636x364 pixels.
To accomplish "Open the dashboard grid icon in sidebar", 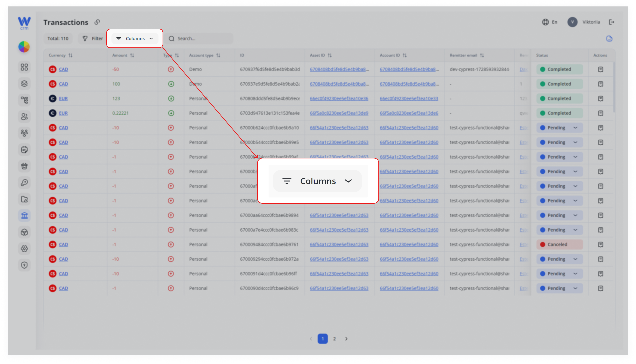I will 24,67.
